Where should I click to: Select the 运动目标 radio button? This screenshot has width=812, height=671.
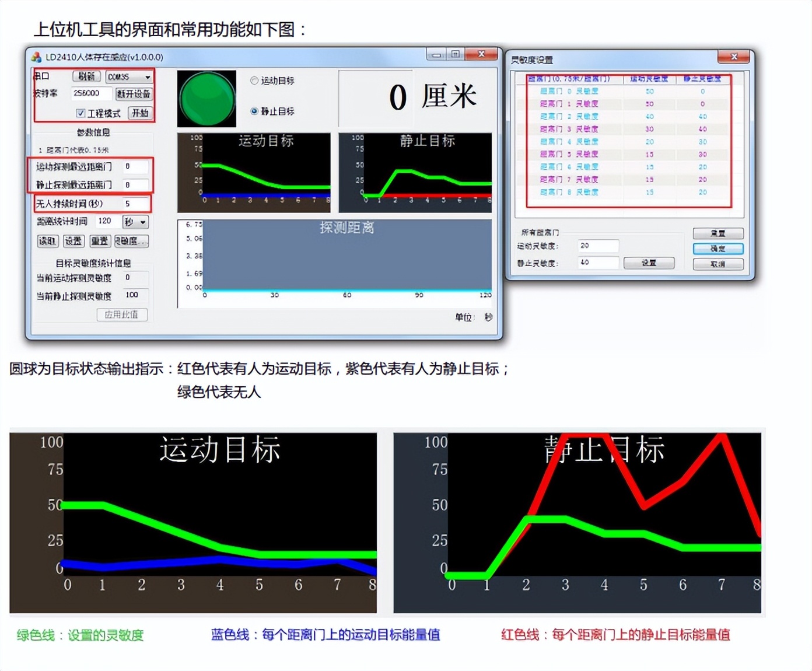(253, 81)
